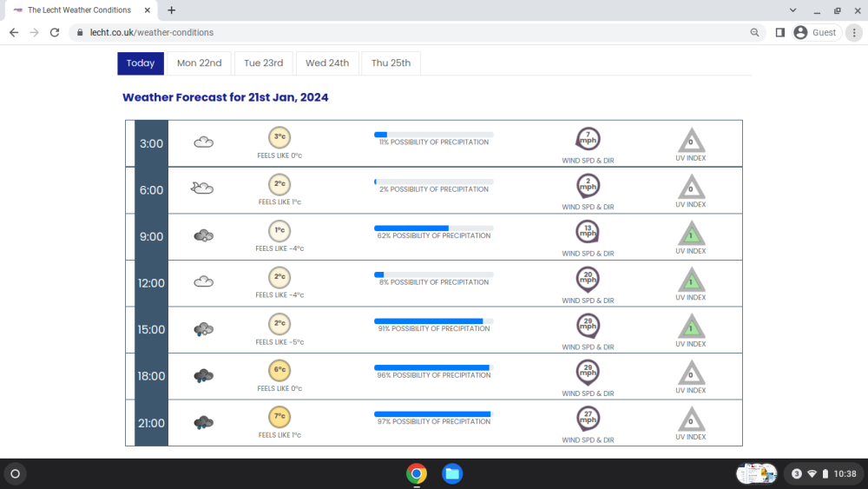868x489 pixels.
Task: Click the 11% precipitation bar
Action: click(434, 135)
